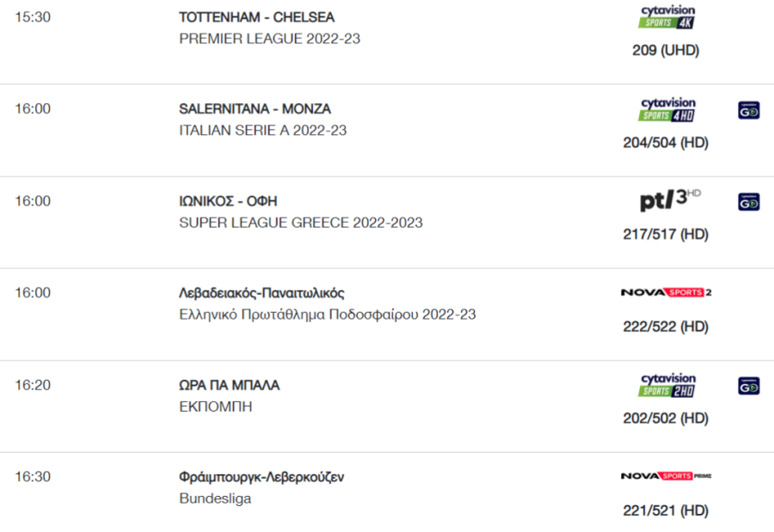774x532 pixels.
Task: Open Cytavision GO icon for ΩΡΑ ΓΙΑ ΜΠΑΛΑ
Action: (x=749, y=386)
